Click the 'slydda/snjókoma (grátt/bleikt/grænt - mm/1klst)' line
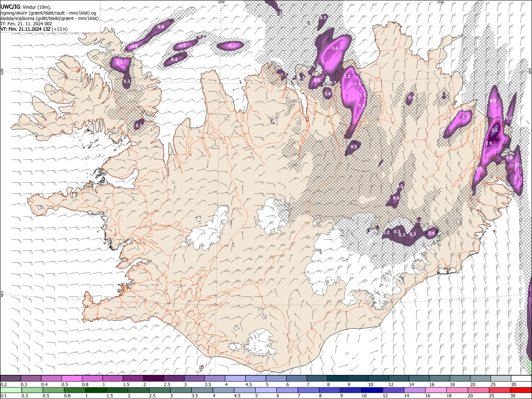The image size is (532, 399). (x=49, y=18)
